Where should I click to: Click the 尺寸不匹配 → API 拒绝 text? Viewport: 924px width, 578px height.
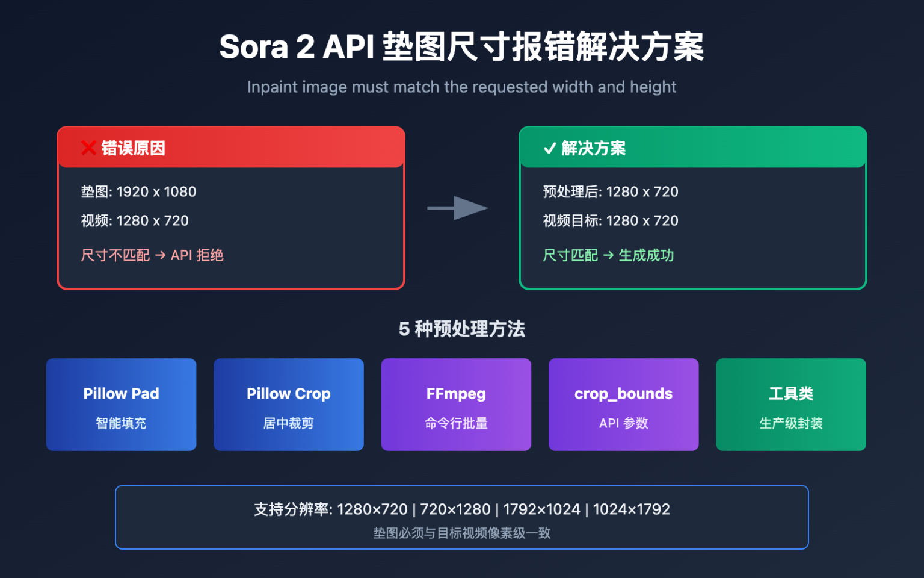[x=152, y=255]
